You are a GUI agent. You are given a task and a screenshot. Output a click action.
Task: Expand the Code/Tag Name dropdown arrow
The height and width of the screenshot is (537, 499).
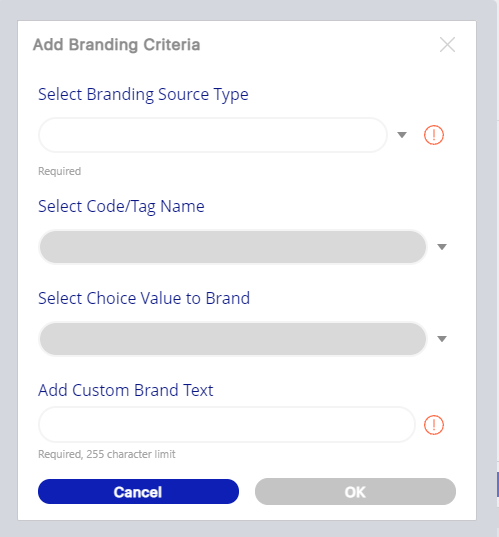(x=442, y=247)
